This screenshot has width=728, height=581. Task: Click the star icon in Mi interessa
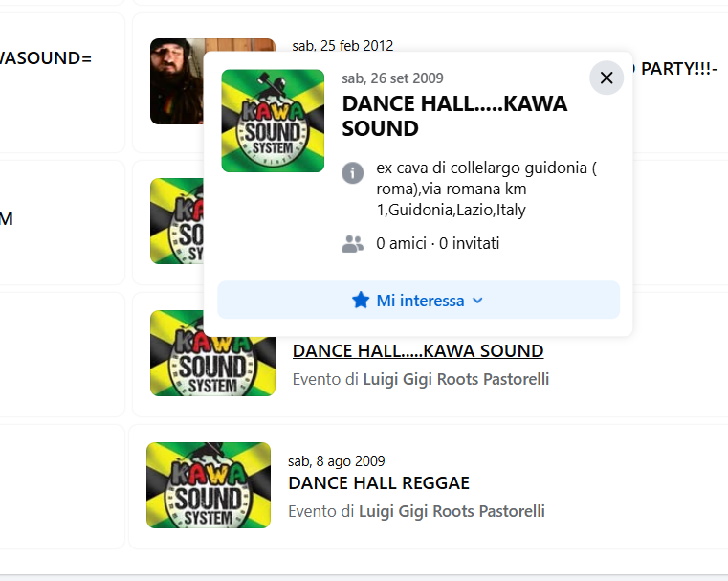tap(361, 301)
